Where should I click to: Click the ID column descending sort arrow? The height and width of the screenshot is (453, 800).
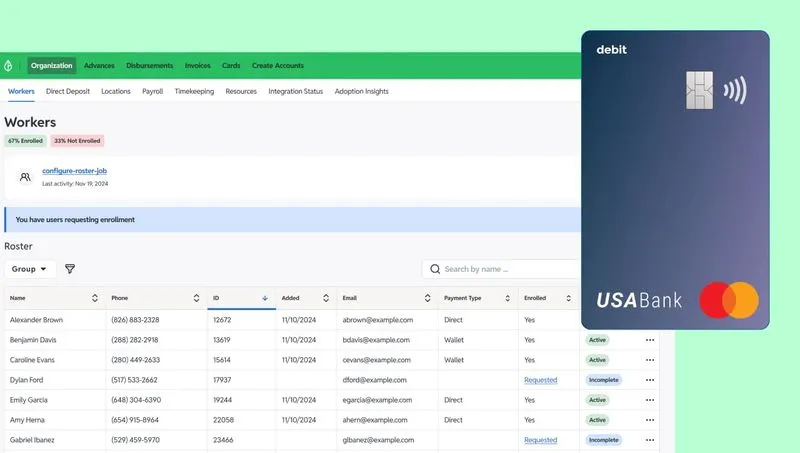click(265, 298)
